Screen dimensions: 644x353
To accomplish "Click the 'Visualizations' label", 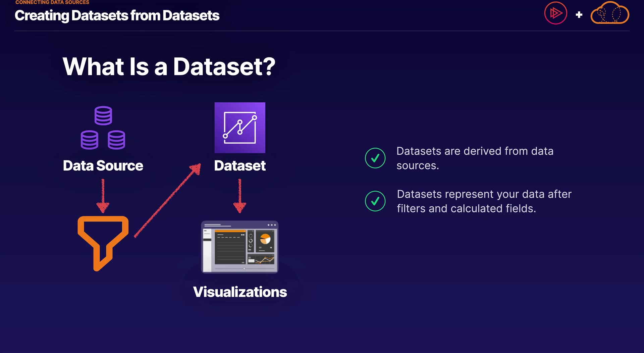I will pos(240,292).
